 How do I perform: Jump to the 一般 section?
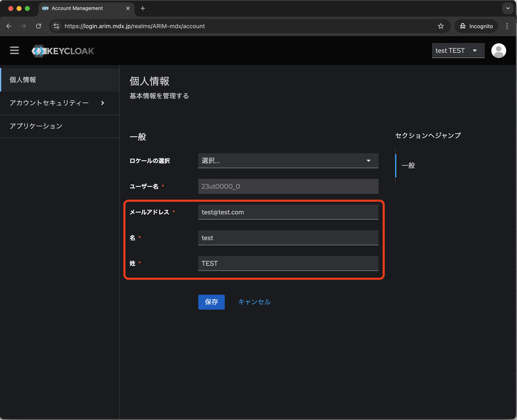tap(408, 165)
